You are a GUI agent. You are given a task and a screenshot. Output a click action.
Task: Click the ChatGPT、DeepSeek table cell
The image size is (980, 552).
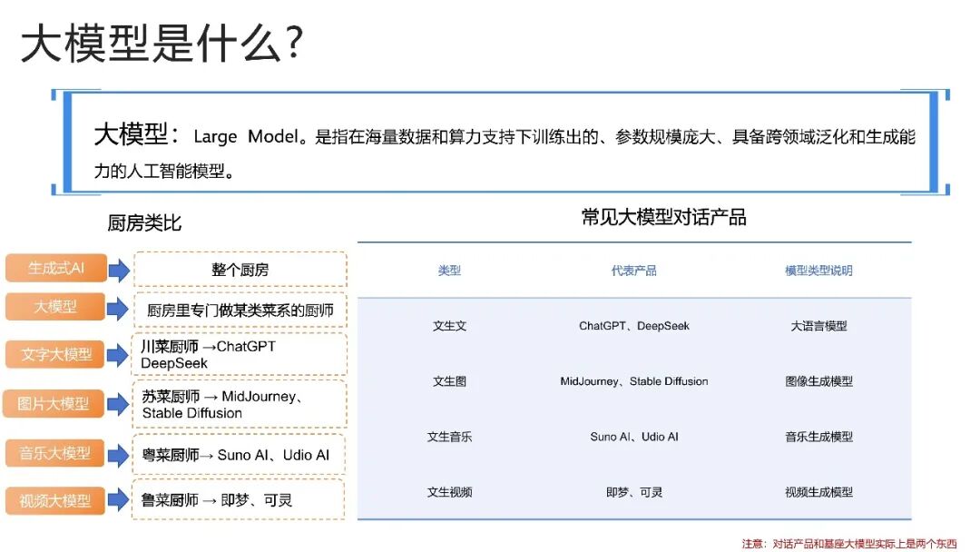pyautogui.click(x=633, y=326)
